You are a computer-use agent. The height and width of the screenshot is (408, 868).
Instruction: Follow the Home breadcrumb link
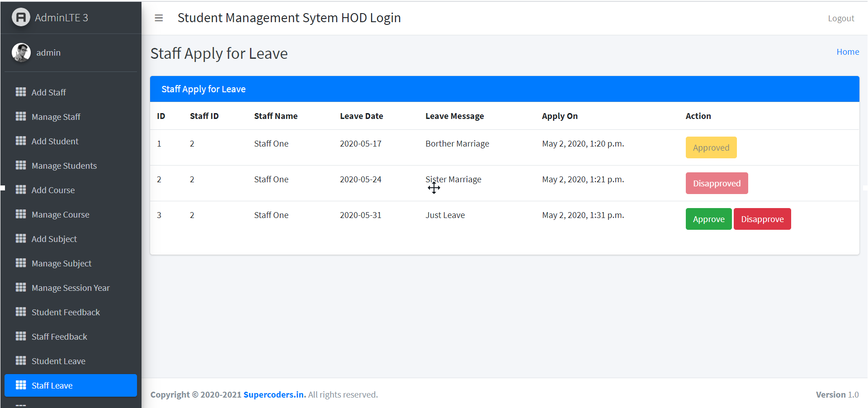click(848, 52)
